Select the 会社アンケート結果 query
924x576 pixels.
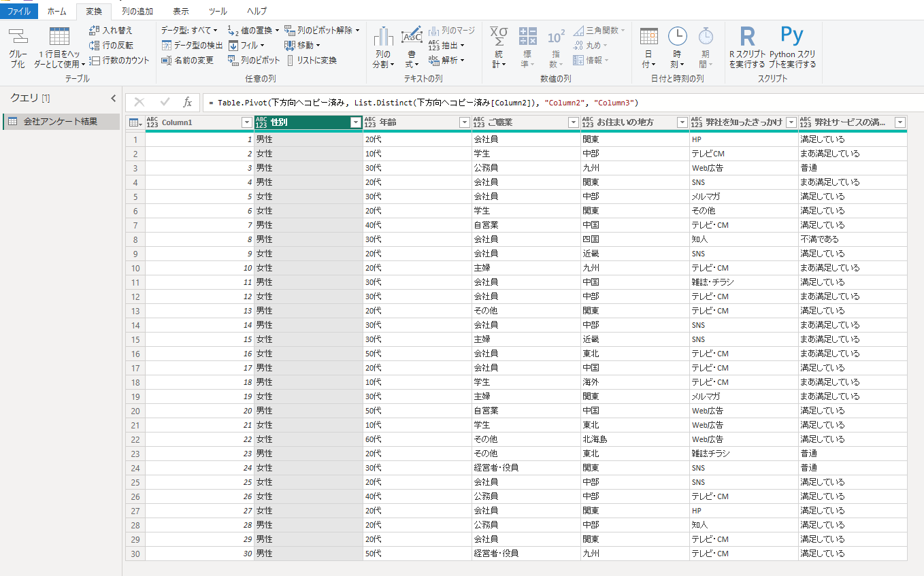click(x=60, y=122)
